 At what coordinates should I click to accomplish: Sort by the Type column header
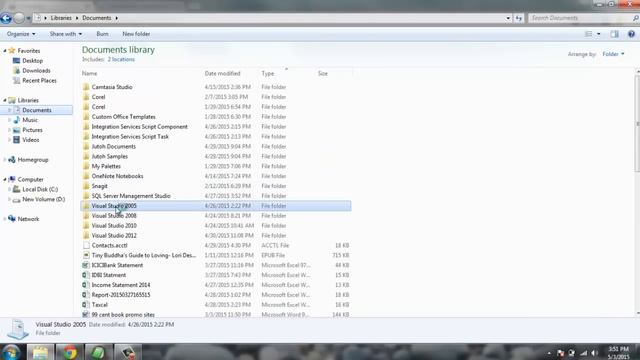(287, 73)
